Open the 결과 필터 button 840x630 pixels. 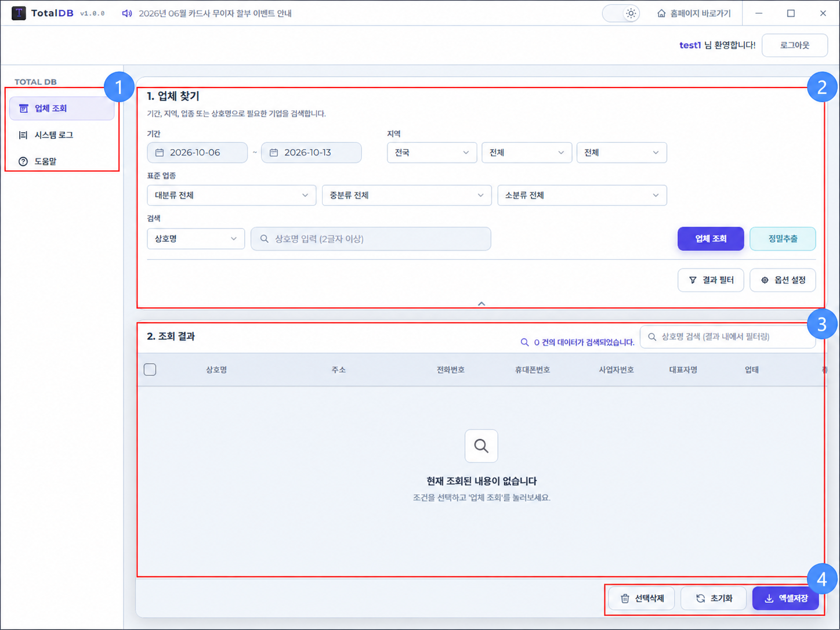[711, 280]
